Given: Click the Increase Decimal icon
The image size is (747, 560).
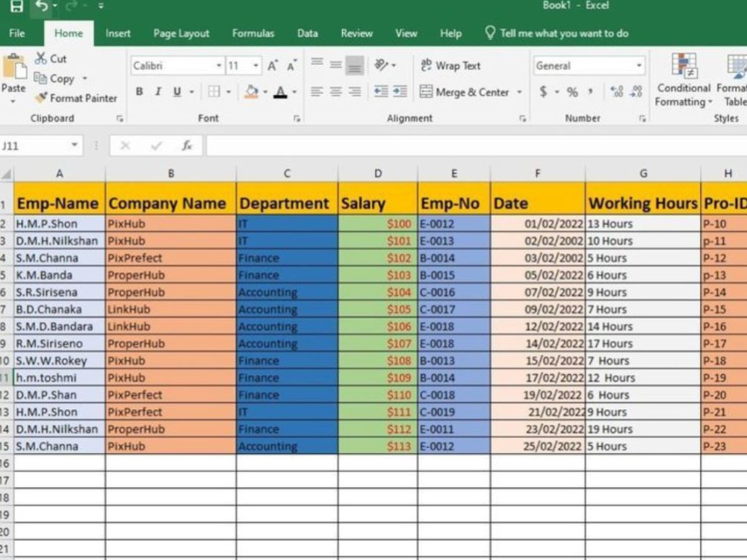Looking at the screenshot, I should [x=616, y=91].
